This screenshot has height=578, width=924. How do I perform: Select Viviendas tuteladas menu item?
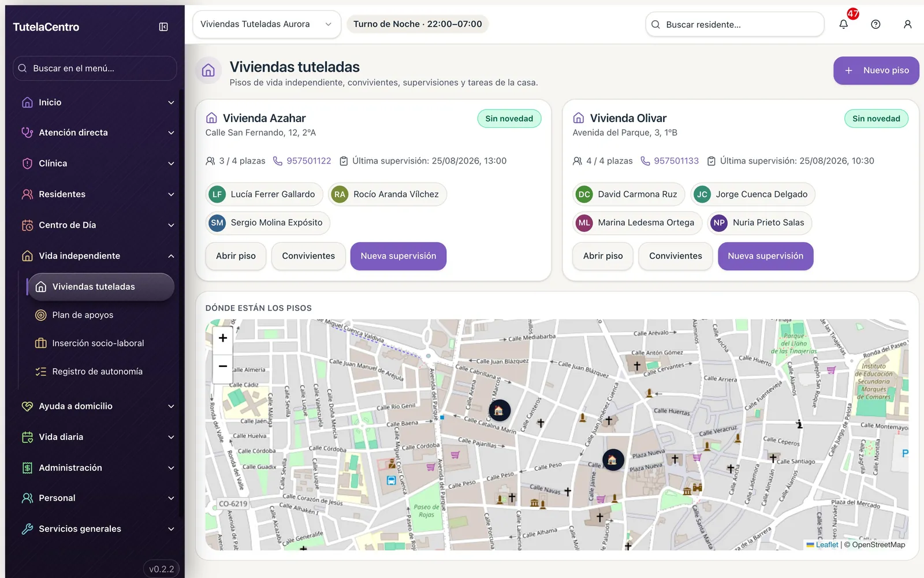point(100,287)
